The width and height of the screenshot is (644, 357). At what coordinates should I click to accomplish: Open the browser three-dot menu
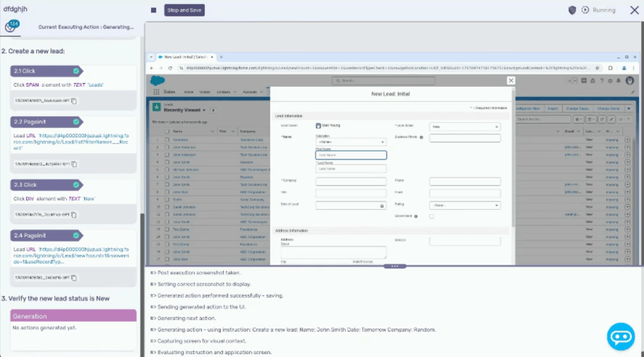(x=634, y=68)
